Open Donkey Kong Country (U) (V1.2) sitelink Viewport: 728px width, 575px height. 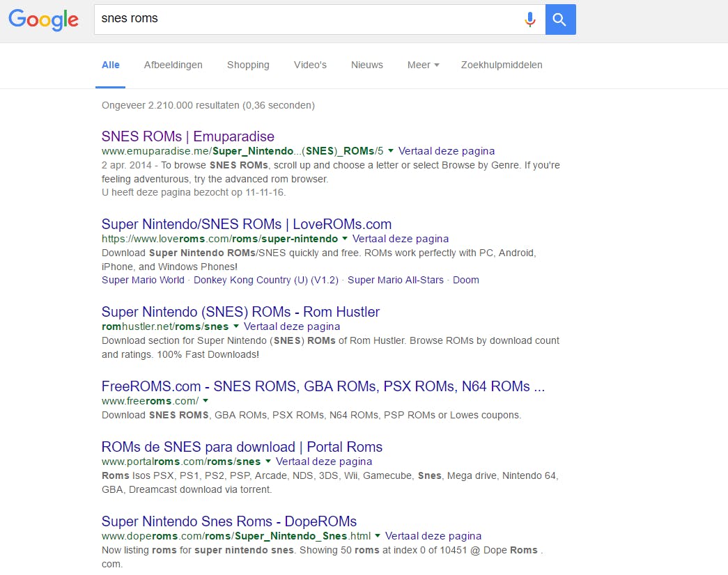266,280
